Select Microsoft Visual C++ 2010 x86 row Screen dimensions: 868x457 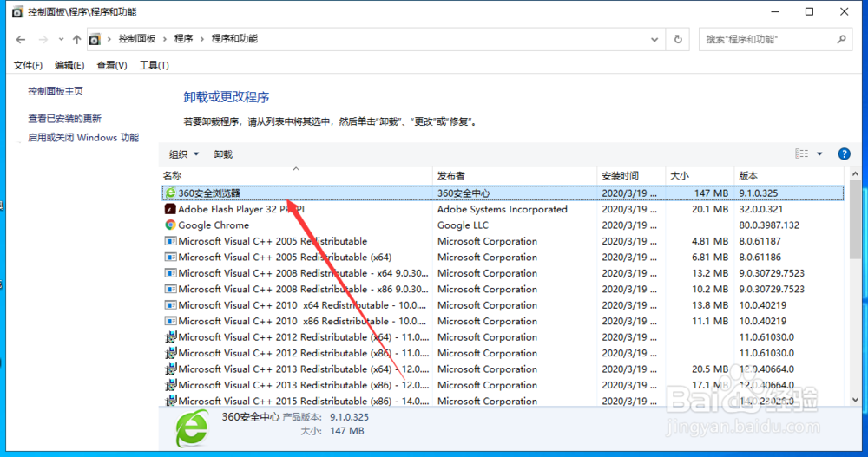503,322
